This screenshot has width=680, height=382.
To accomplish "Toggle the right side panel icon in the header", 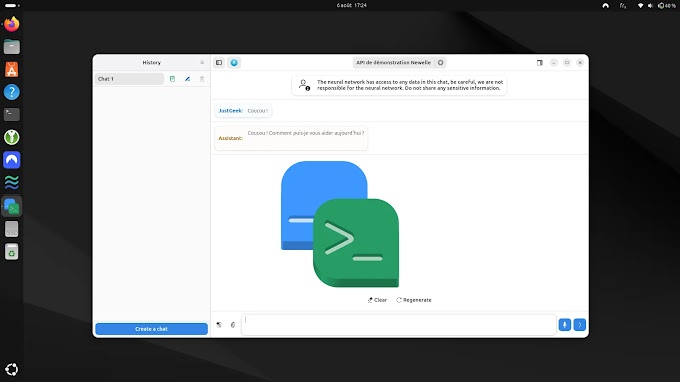I will [x=540, y=62].
